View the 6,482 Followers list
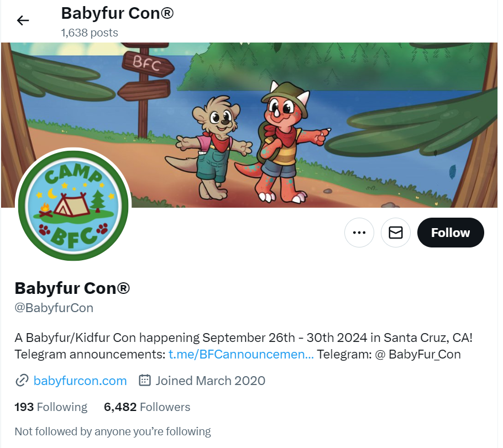This screenshot has width=503, height=448. [x=147, y=407]
